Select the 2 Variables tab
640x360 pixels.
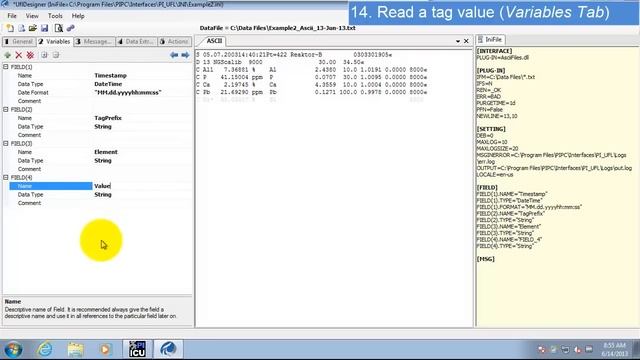tap(55, 42)
